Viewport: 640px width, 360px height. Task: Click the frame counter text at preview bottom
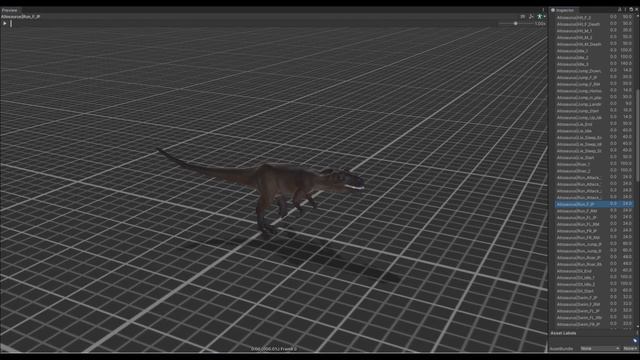tap(273, 349)
